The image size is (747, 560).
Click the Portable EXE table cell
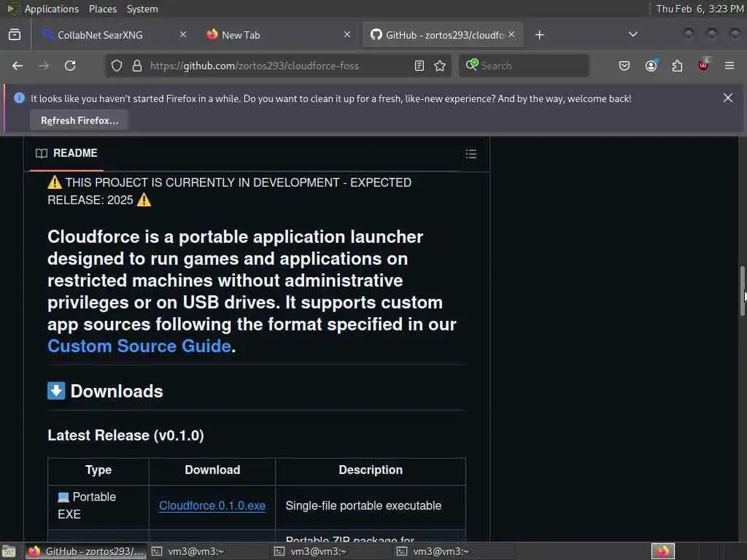click(98, 506)
